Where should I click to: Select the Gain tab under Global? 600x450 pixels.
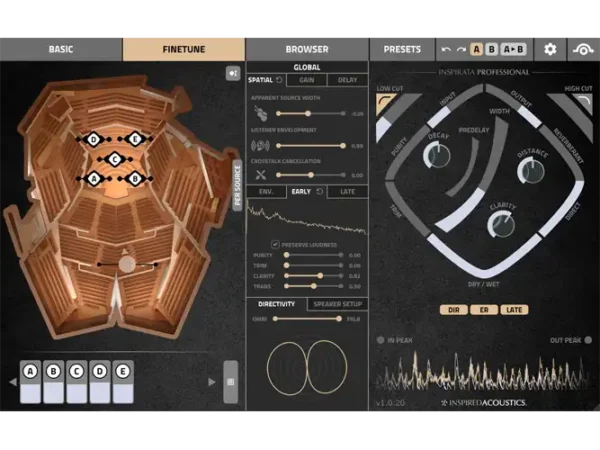tap(307, 80)
